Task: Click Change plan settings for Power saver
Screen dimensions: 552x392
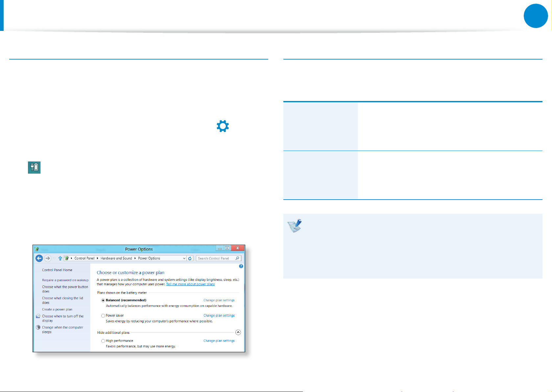Action: click(x=219, y=316)
